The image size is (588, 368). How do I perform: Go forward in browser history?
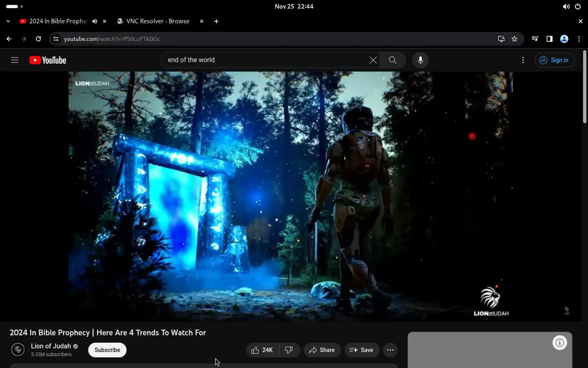coord(24,39)
